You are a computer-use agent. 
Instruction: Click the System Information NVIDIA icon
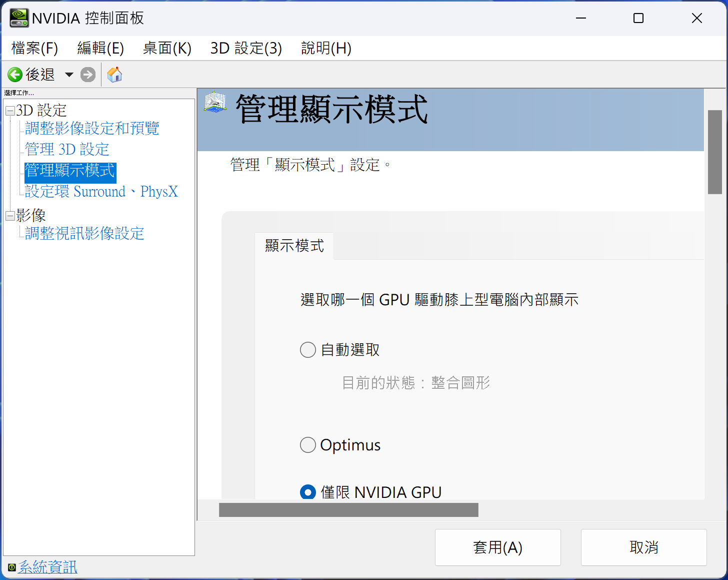click(11, 567)
